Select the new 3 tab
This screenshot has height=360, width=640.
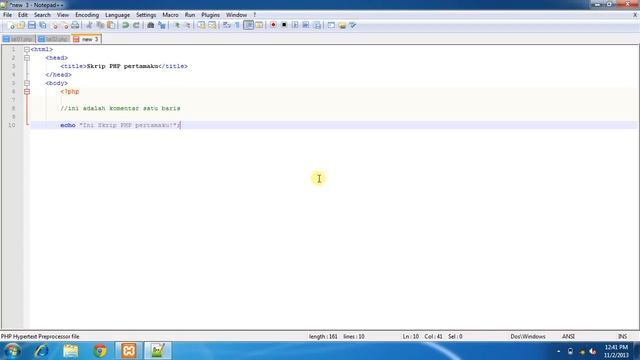tap(86, 39)
